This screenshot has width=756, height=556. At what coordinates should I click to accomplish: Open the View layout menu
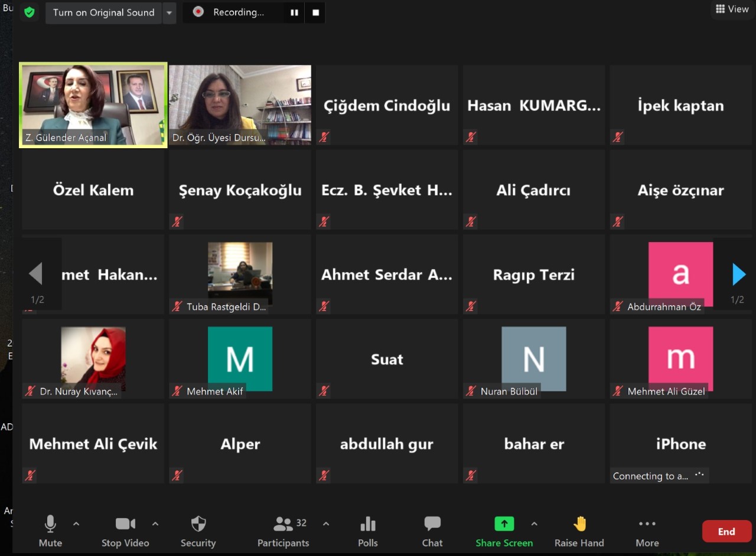732,9
